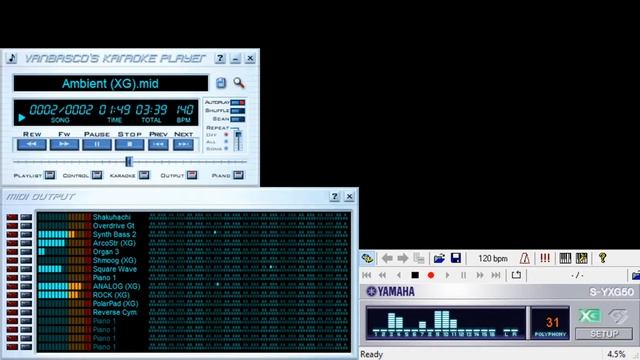The width and height of the screenshot is (640, 360).
Task: Toggle the metronome icon
Action: click(x=524, y=258)
